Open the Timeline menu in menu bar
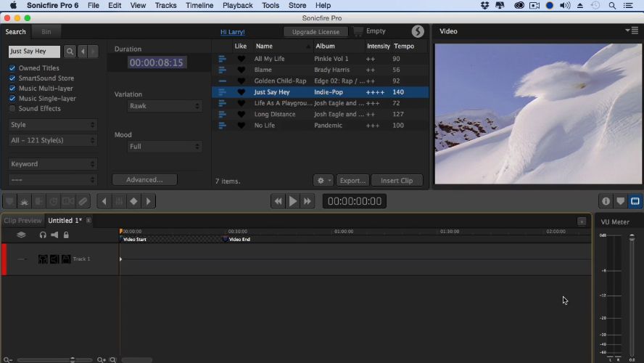This screenshot has height=363, width=644. (x=199, y=5)
